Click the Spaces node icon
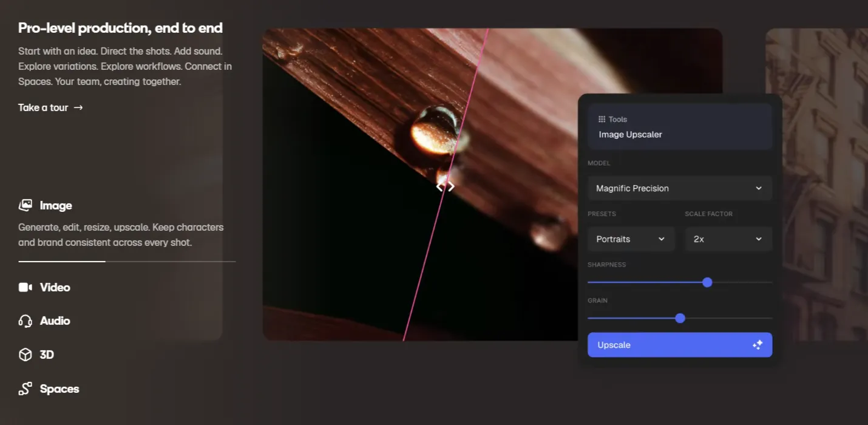The image size is (868, 425). 25,389
